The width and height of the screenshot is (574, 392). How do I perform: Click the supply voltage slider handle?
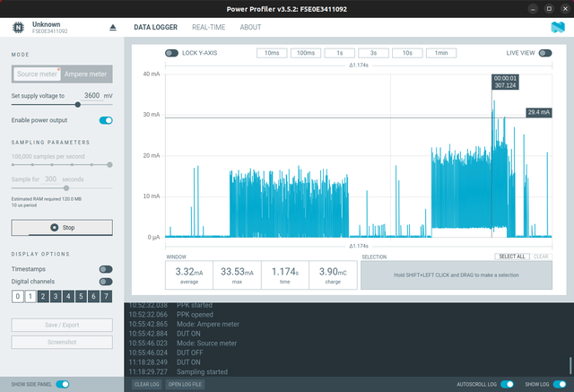78,105
